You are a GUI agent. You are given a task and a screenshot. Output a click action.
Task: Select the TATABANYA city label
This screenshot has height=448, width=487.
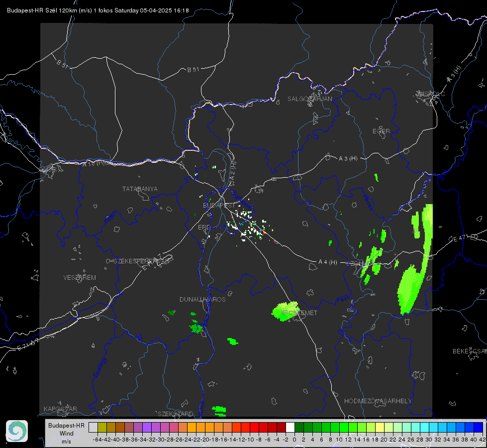[140, 189]
